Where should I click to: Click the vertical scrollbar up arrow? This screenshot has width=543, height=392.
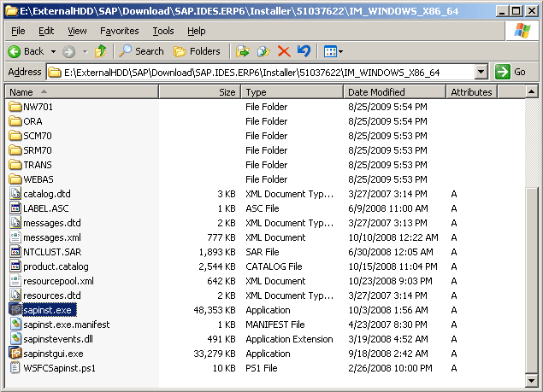[x=531, y=91]
